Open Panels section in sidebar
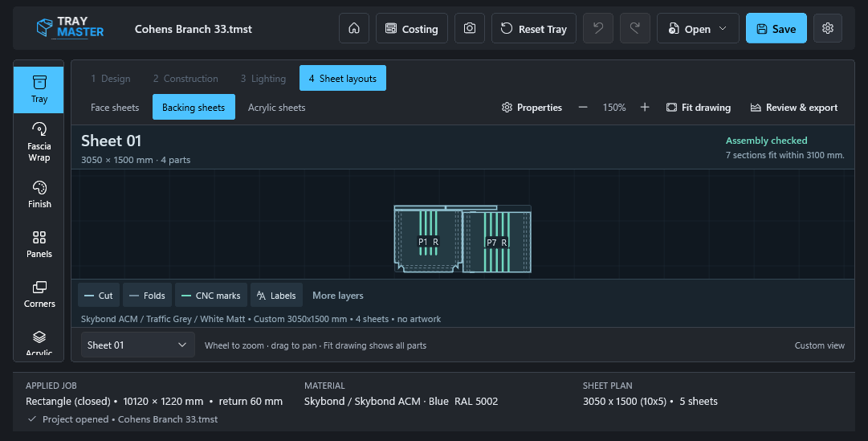 click(x=39, y=244)
